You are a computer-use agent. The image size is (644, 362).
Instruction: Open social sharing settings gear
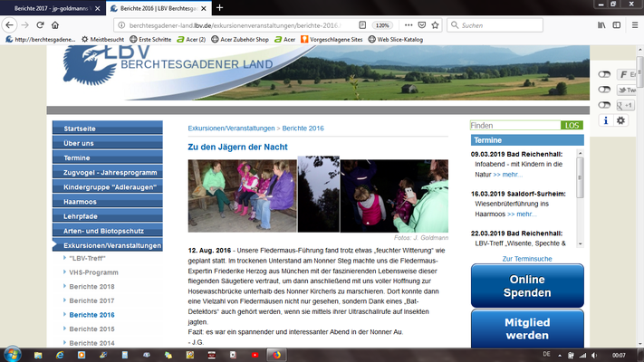click(620, 120)
